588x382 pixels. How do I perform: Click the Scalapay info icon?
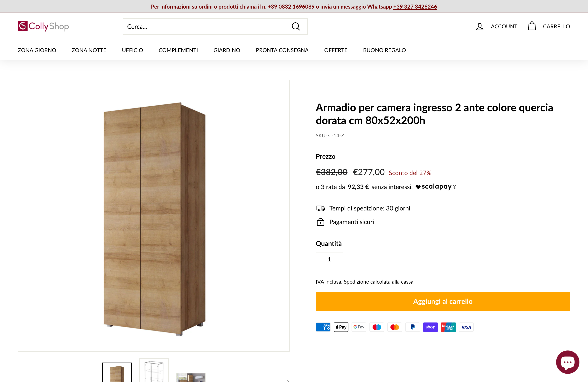coord(455,187)
